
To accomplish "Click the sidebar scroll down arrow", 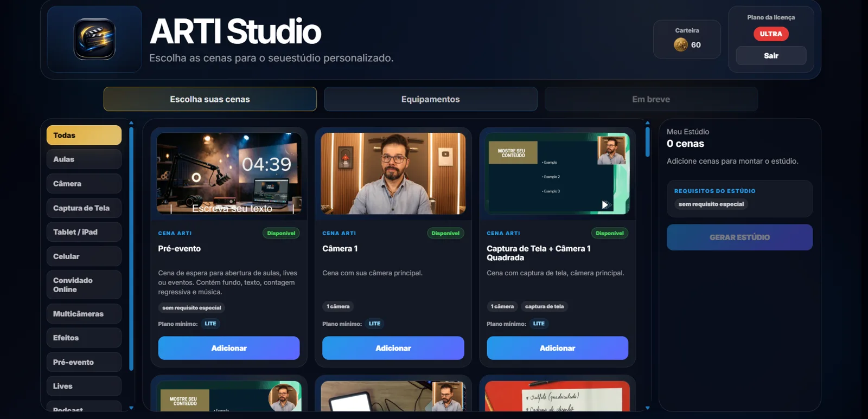I will [131, 408].
